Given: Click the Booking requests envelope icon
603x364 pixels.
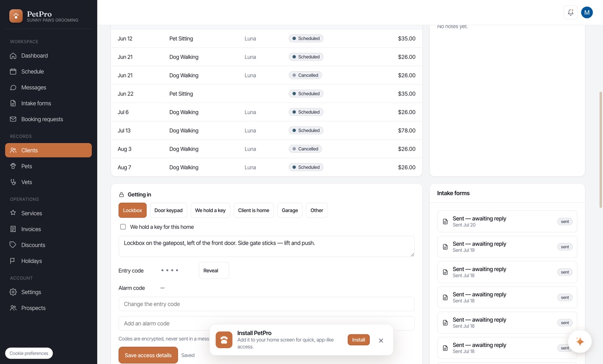Looking at the screenshot, I should [13, 119].
